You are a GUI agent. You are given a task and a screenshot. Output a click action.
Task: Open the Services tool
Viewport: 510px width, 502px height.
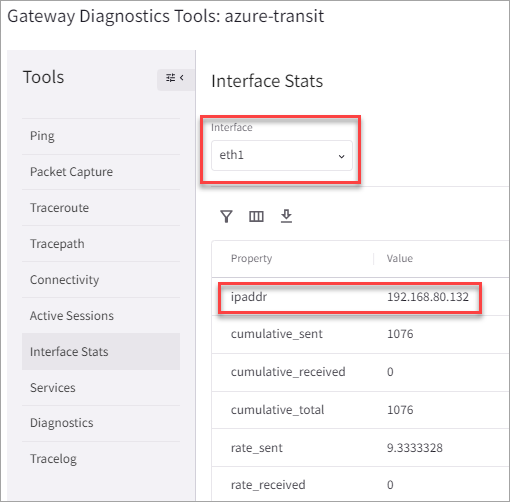[101, 388]
